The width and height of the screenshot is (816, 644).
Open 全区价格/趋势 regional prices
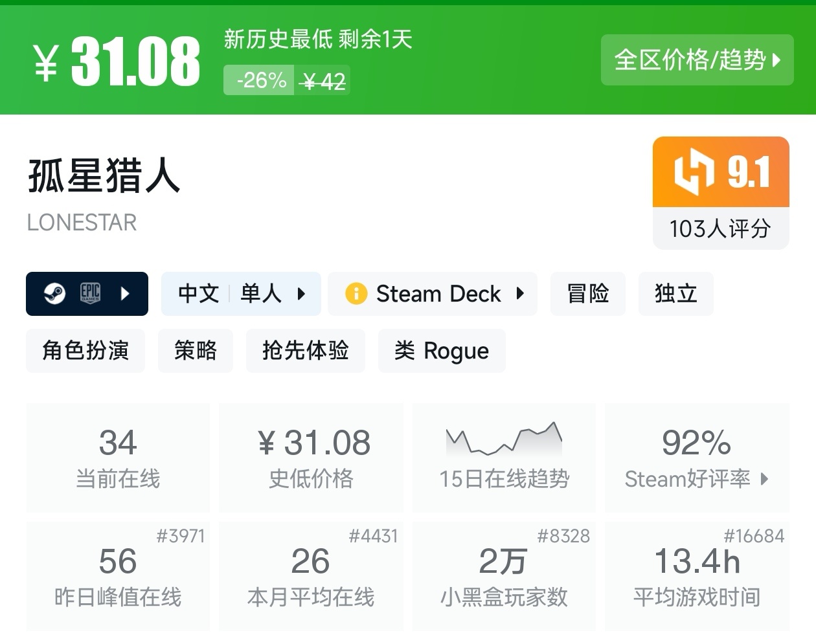tap(697, 60)
